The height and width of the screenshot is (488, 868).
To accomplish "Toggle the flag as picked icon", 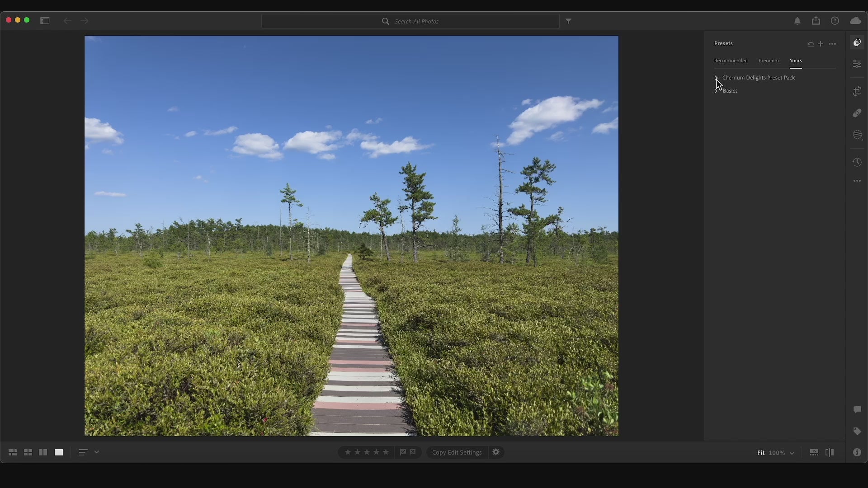I will click(x=403, y=452).
